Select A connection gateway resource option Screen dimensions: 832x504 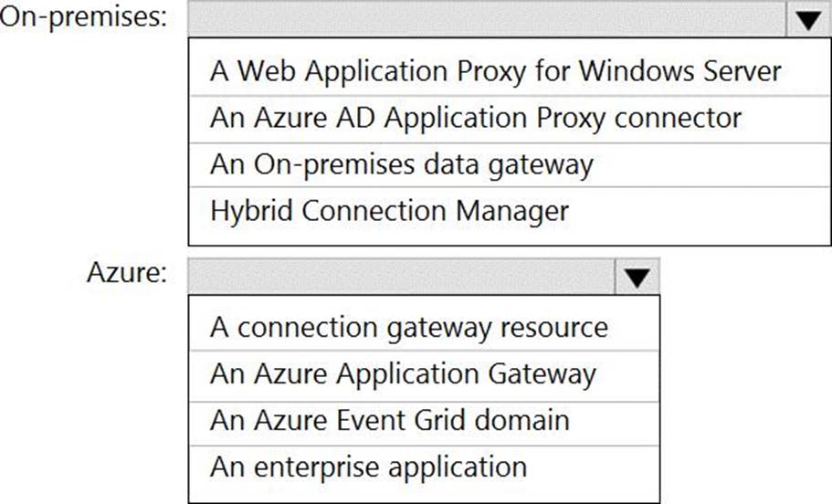[x=408, y=326]
